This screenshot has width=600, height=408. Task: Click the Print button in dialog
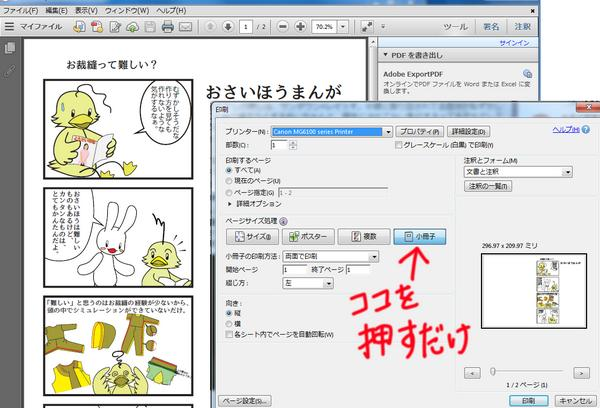tap(528, 401)
